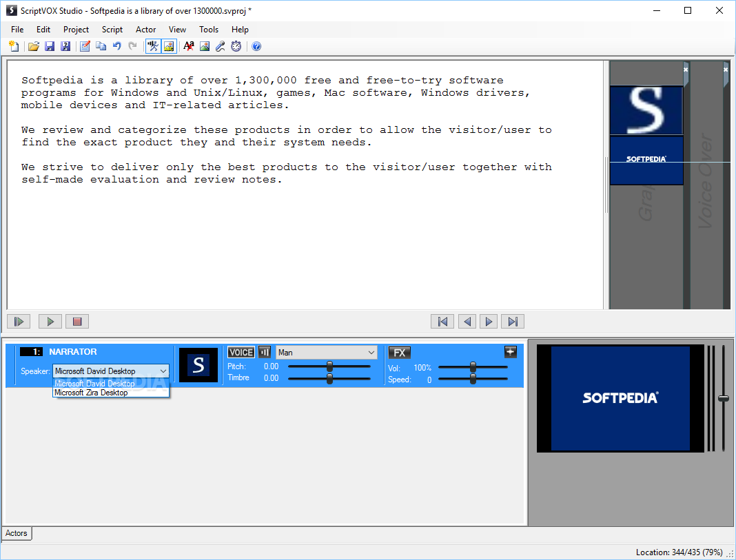The image size is (736, 560).
Task: Click the actor number 1: label
Action: (x=32, y=352)
